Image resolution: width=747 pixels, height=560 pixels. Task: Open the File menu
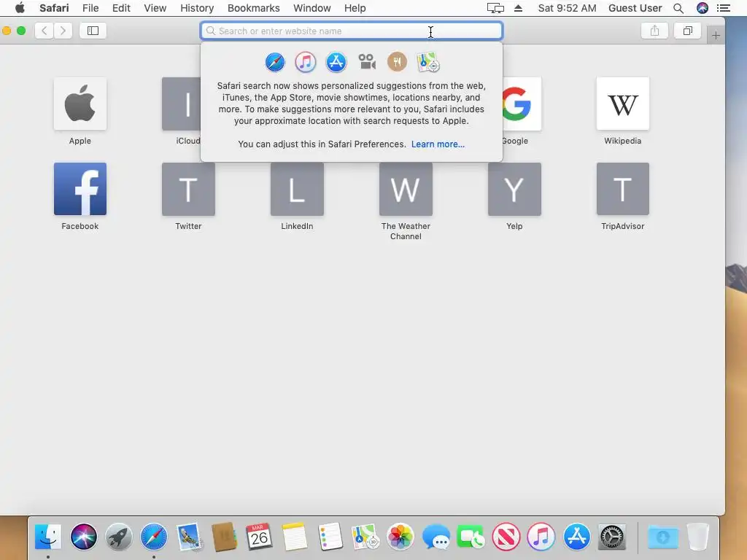click(x=90, y=8)
